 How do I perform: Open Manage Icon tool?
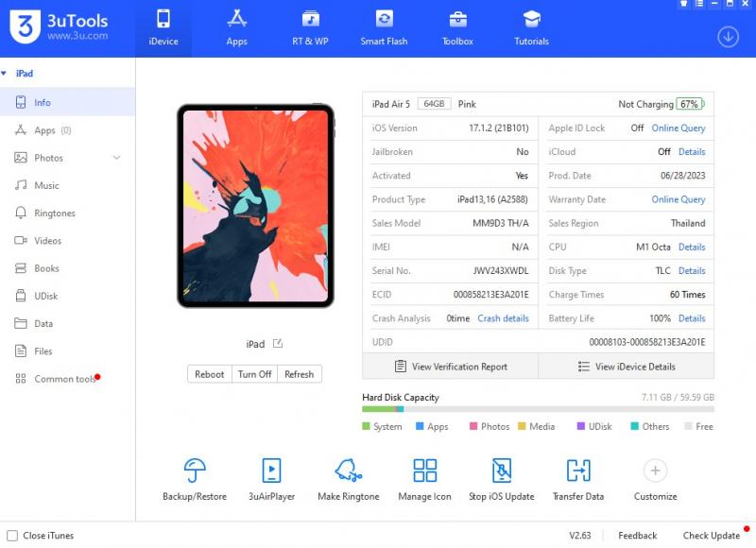tap(424, 479)
